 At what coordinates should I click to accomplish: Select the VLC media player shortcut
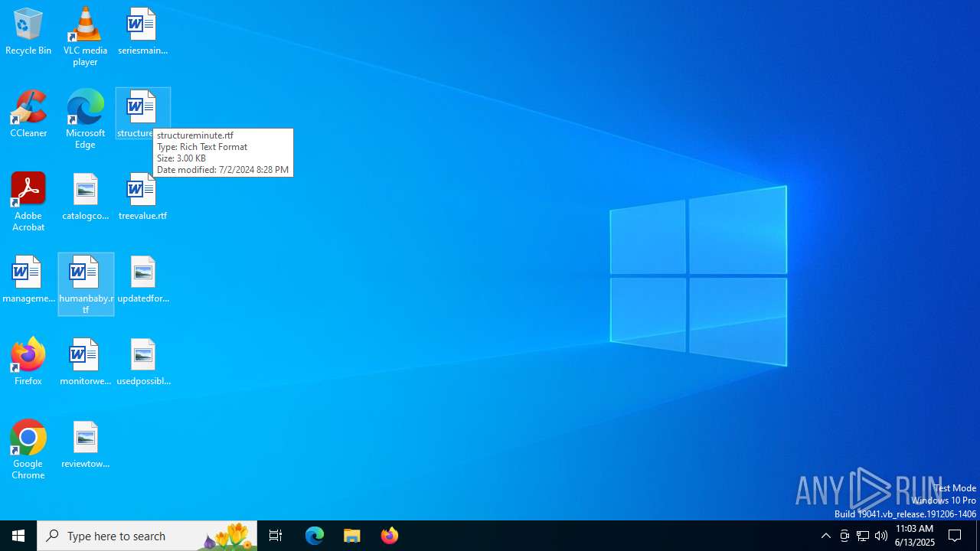point(85,37)
